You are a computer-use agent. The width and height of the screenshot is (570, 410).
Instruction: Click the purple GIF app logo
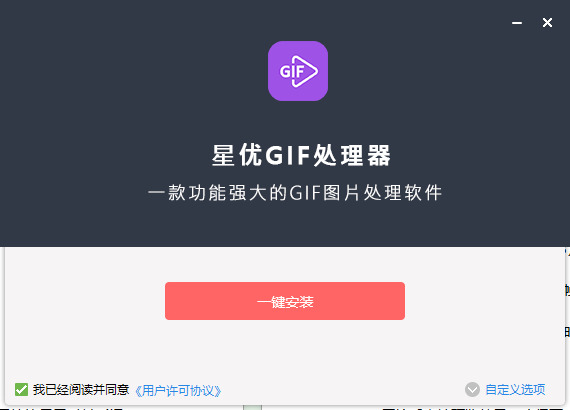298,71
